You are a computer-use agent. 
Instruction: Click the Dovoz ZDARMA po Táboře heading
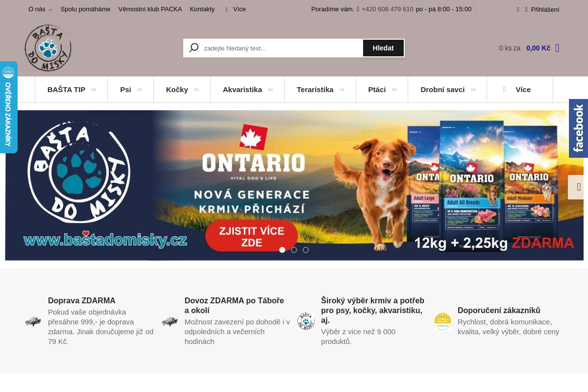tap(234, 306)
